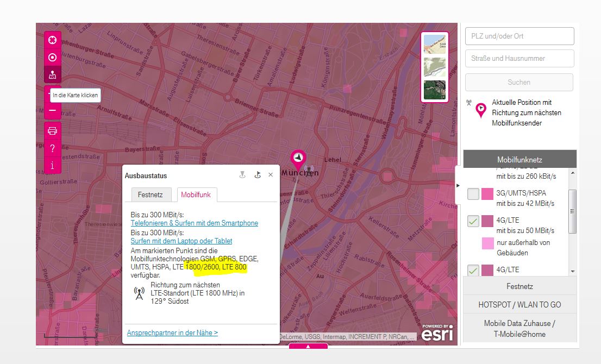Click the light pink "nur außerhalb von Gebäuden" swatch
This screenshot has width=601, height=364.
pos(487,243)
